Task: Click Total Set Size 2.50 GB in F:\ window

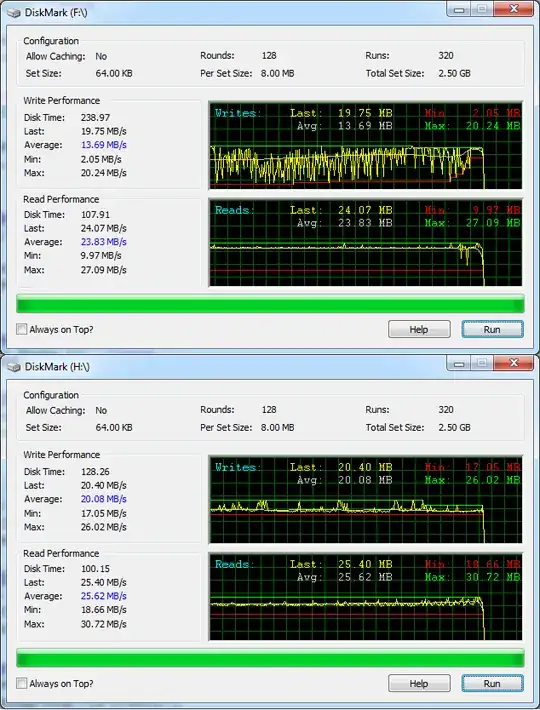Action: pyautogui.click(x=454, y=73)
